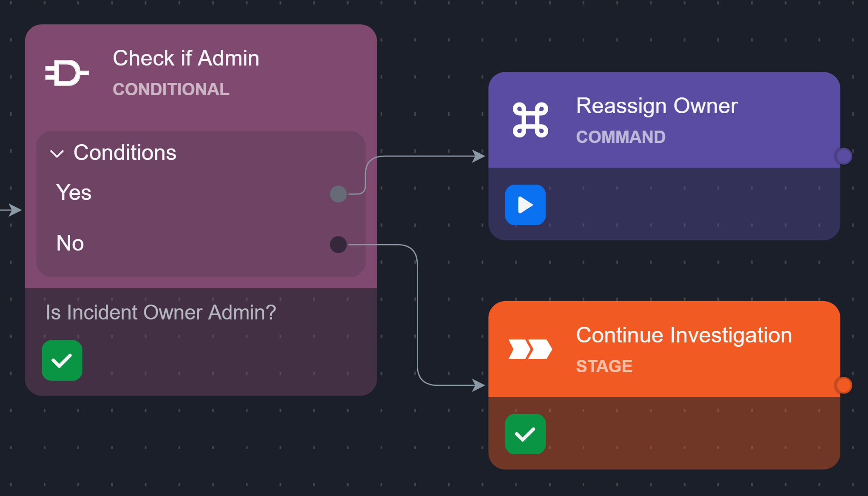
Task: Click the conditional gate icon on Check if Admin
Action: coord(67,73)
